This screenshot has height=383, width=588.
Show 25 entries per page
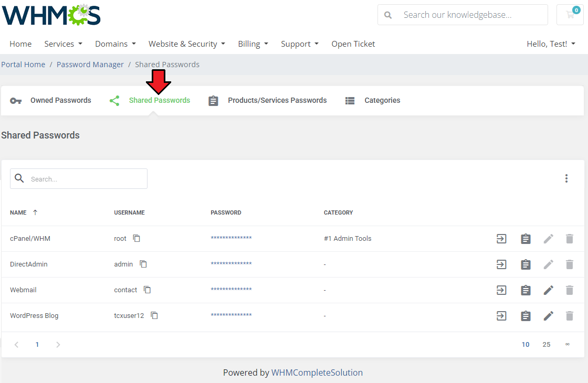coord(547,344)
